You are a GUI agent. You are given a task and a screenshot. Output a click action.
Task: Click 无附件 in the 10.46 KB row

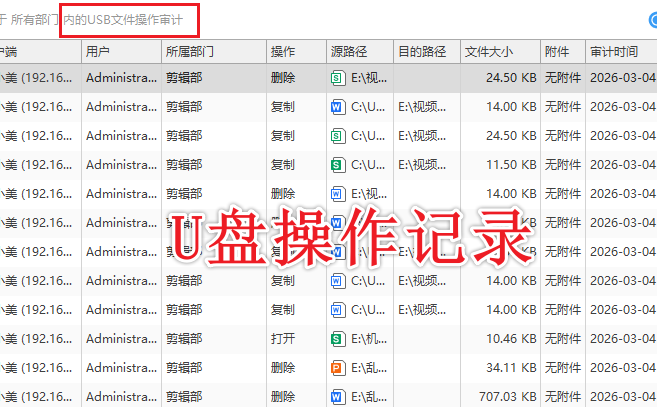click(563, 339)
